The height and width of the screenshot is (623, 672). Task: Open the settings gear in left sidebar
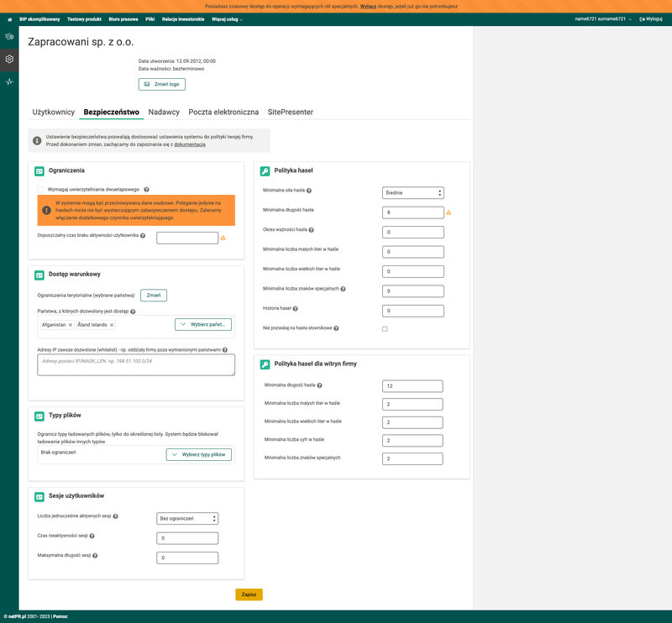point(9,59)
